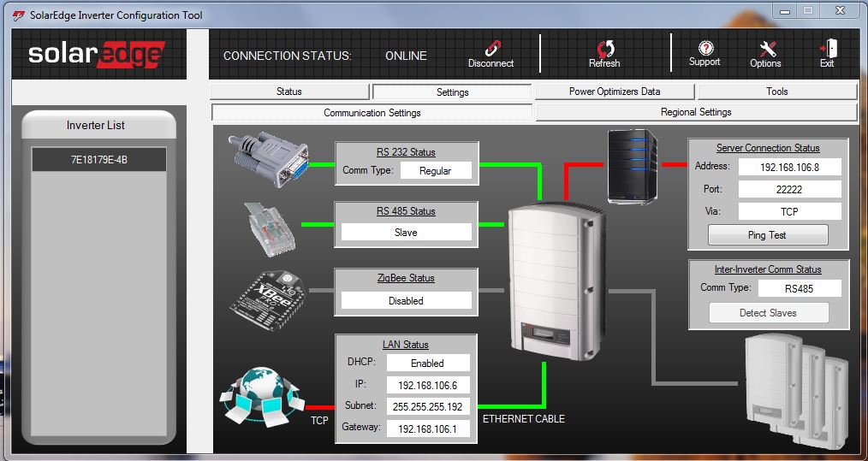Click the Detect Slaves button
The image size is (868, 461).
pyautogui.click(x=769, y=313)
